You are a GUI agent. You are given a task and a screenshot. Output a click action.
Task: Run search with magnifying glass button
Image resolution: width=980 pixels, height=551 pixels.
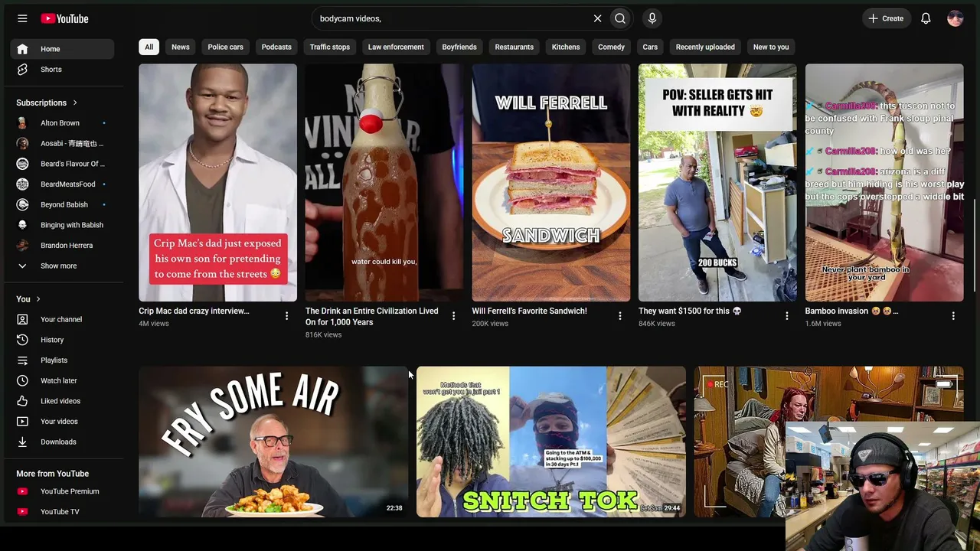tap(620, 18)
